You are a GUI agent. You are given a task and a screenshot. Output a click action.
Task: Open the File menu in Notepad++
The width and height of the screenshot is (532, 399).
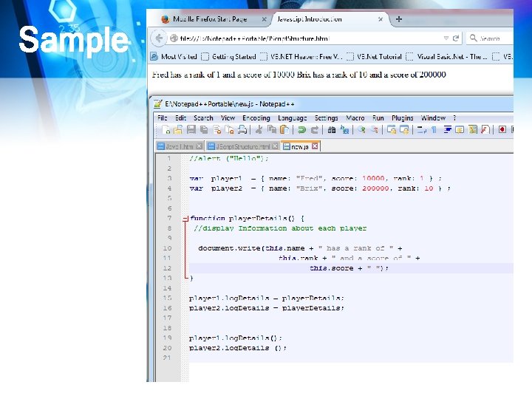coord(162,117)
